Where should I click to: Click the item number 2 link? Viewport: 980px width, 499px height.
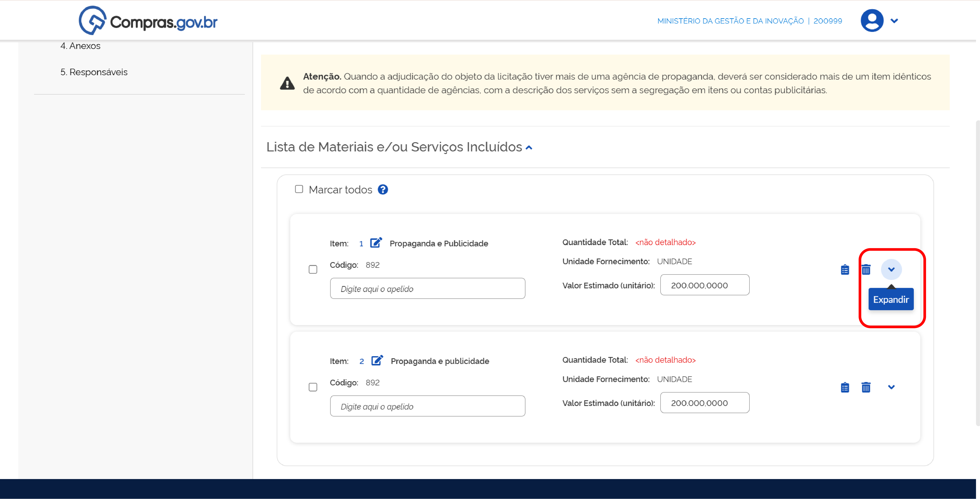361,361
